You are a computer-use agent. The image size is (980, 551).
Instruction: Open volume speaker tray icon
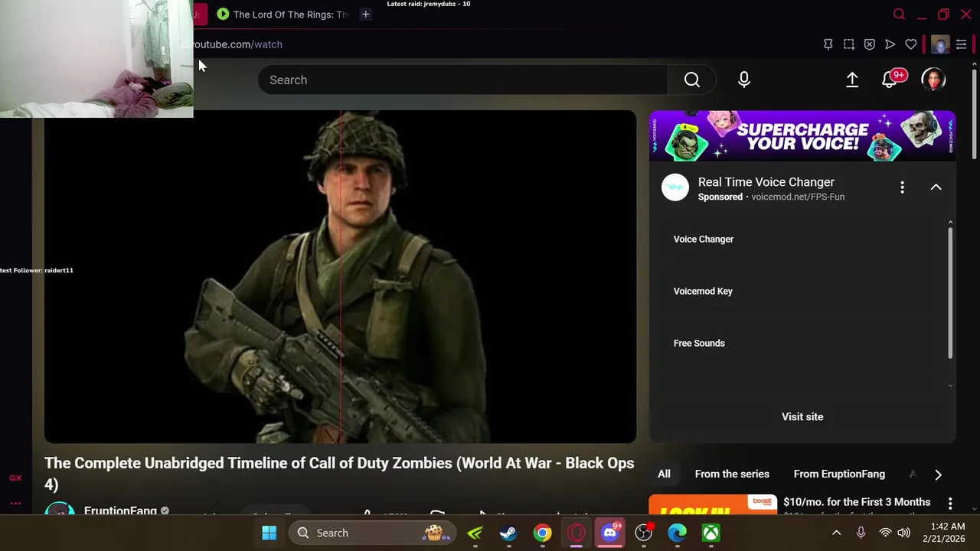(904, 533)
